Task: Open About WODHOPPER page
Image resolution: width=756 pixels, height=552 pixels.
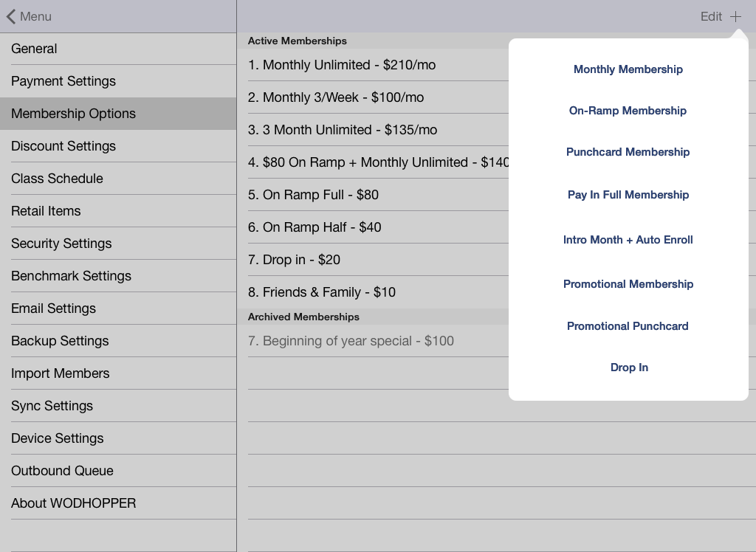Action: [x=118, y=503]
